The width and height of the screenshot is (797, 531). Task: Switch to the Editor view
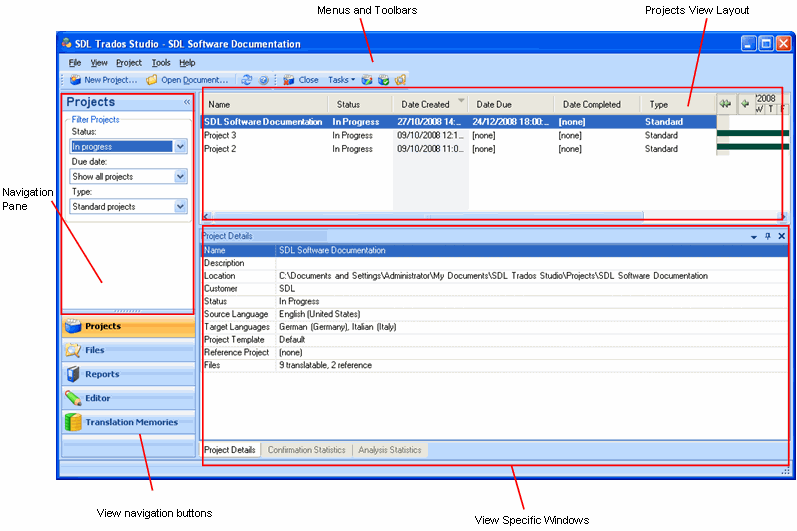(128, 398)
